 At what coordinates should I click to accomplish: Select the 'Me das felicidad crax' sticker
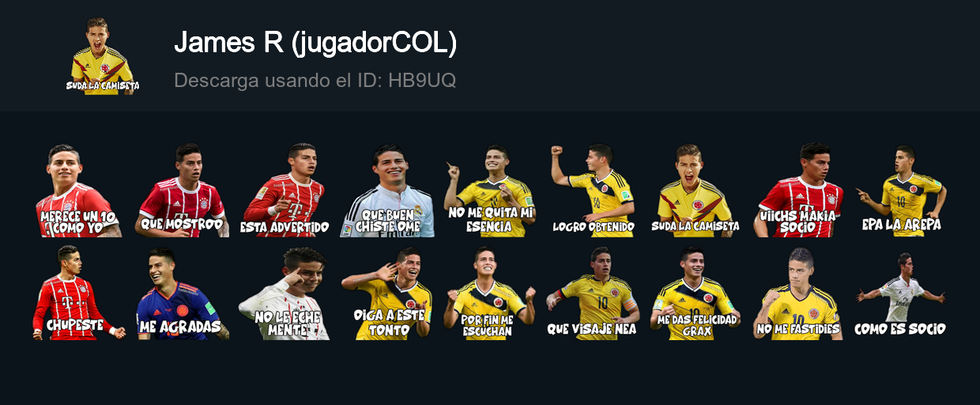(695, 293)
